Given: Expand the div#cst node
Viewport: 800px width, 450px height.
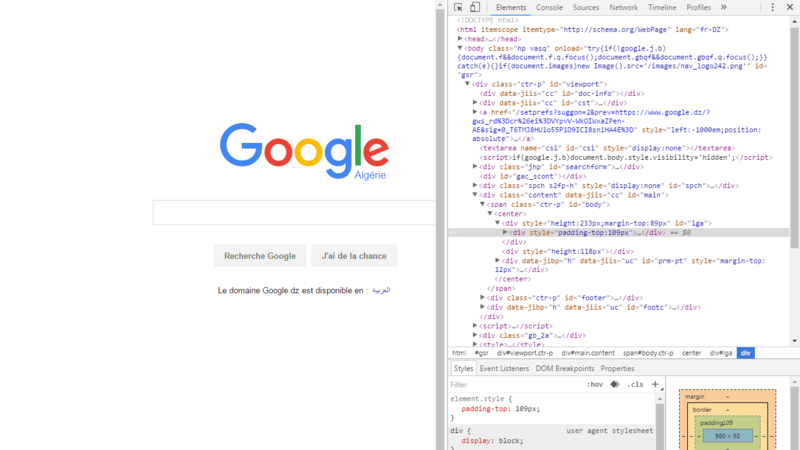Looking at the screenshot, I should click(x=474, y=103).
